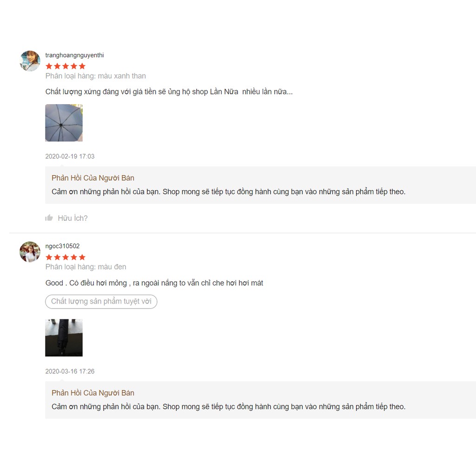The height and width of the screenshot is (476, 476).
Task: Click tranghoangnguyenthi's profile avatar
Action: click(x=30, y=61)
